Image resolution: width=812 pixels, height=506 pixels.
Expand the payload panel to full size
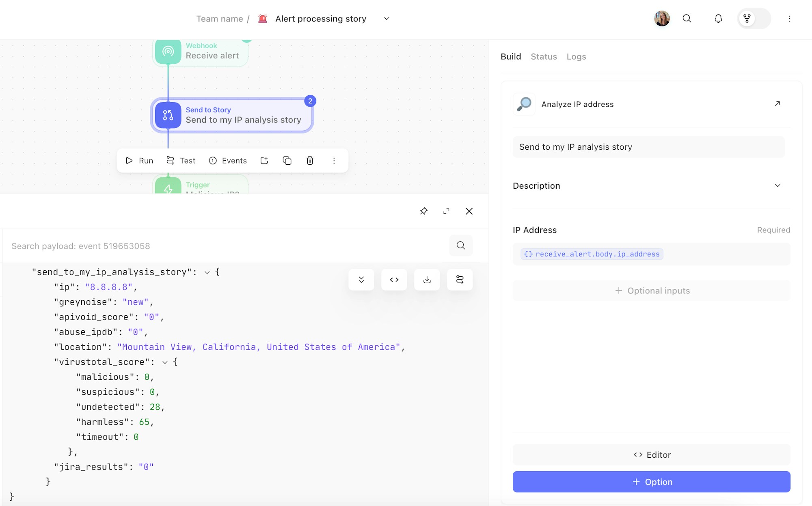pos(446,211)
